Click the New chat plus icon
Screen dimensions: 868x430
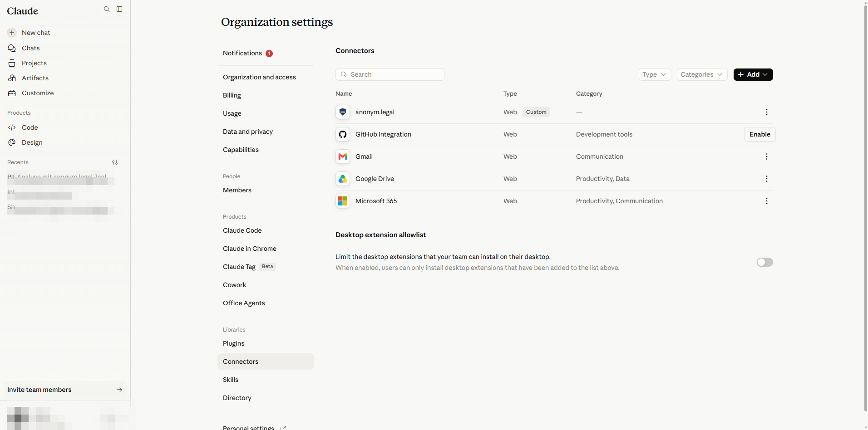(x=12, y=33)
